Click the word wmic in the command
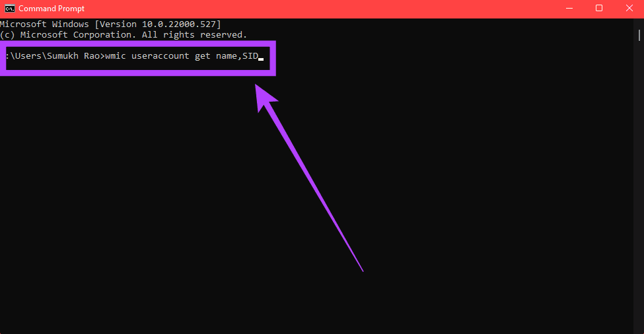Image resolution: width=644 pixels, height=334 pixels. pyautogui.click(x=116, y=56)
